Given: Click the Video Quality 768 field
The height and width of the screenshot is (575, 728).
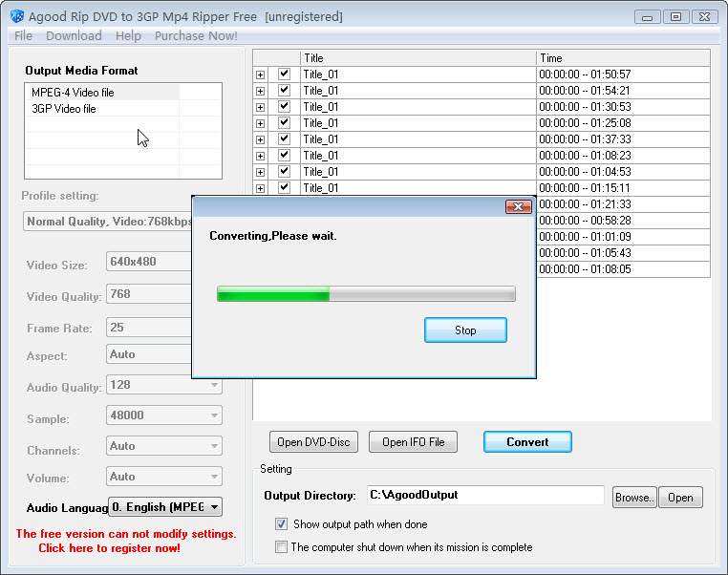Looking at the screenshot, I should 149,294.
